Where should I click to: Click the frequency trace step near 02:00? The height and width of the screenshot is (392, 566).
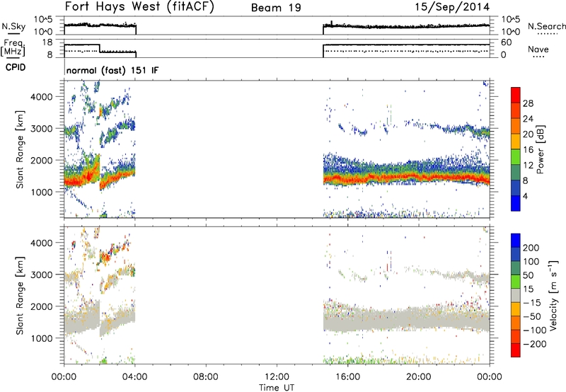point(100,48)
